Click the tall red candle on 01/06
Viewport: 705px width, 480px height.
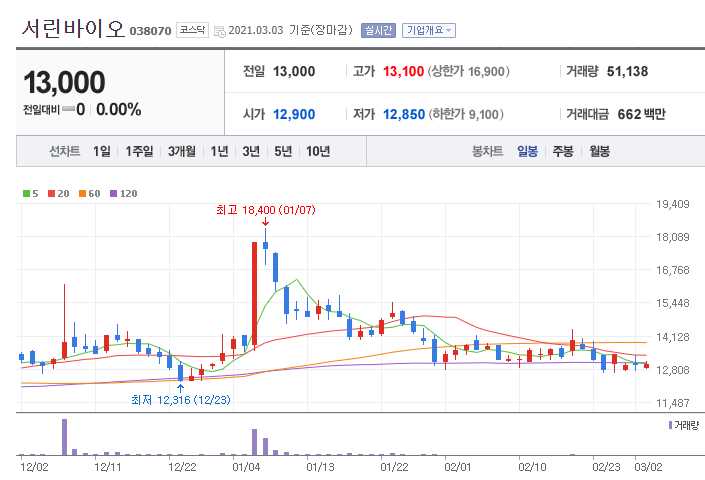pyautogui.click(x=254, y=294)
